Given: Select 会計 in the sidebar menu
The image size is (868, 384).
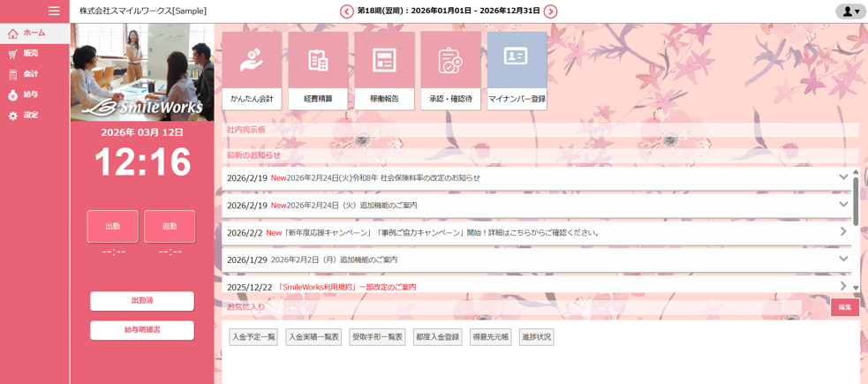Looking at the screenshot, I should 30,74.
